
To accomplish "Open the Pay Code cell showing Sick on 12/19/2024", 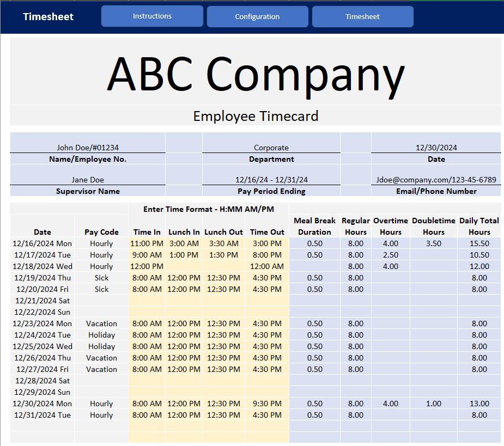I will pyautogui.click(x=101, y=278).
